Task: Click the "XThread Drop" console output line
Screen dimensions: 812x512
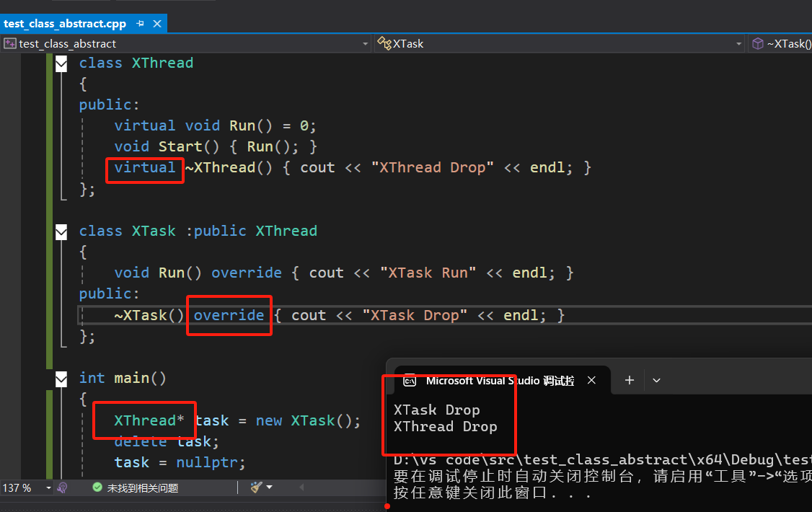Action: point(446,427)
